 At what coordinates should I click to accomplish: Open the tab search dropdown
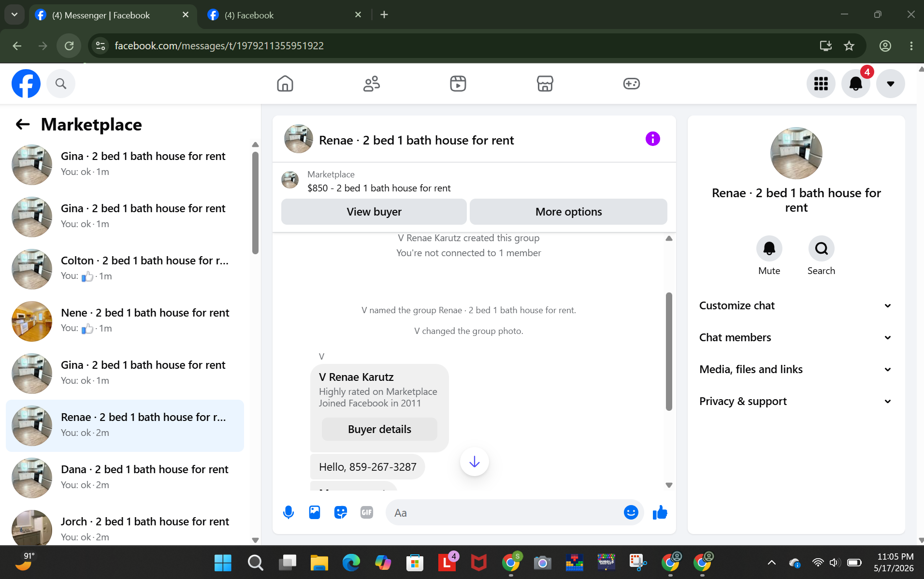tap(14, 15)
